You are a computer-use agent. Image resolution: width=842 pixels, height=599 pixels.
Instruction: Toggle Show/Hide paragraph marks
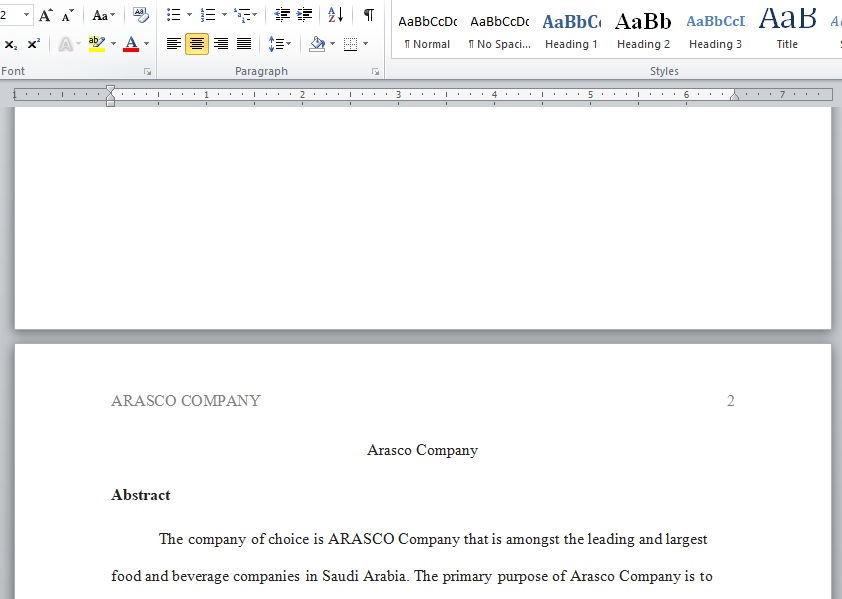click(368, 15)
